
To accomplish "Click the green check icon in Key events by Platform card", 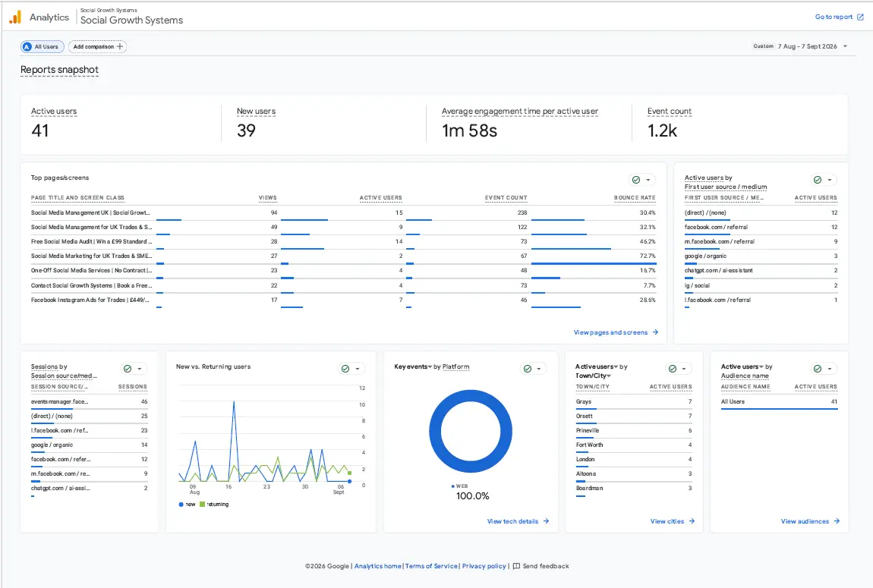I will [528, 369].
